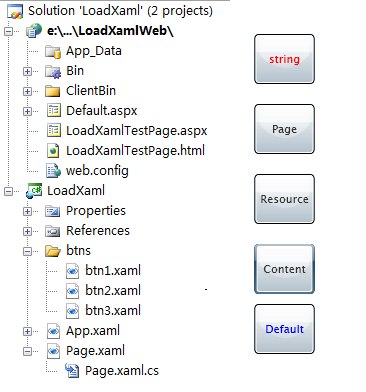Click the LoadXamlTestPage.html file icon
Image resolution: width=366 pixels, height=392 pixels.
coord(53,151)
